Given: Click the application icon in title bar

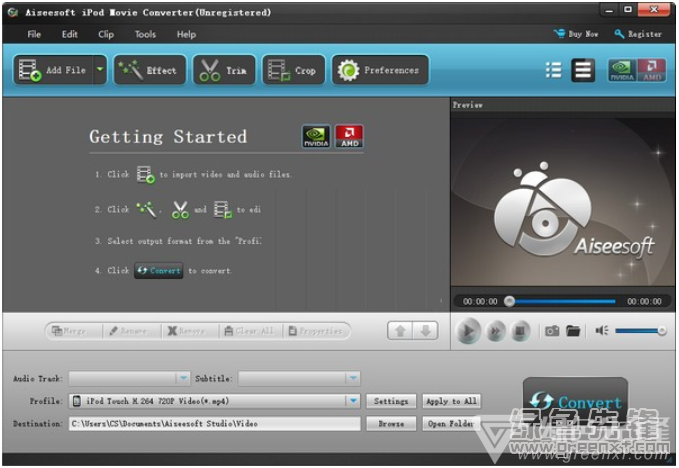Looking at the screenshot, I should pos(13,12).
